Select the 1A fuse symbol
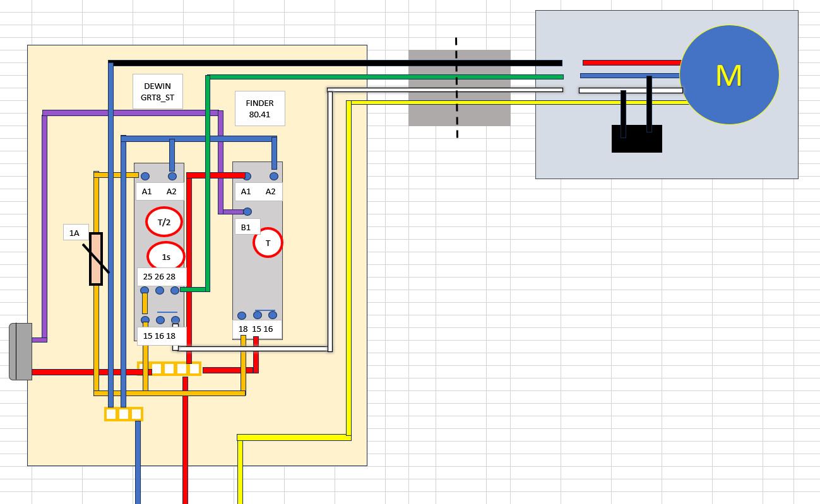 (x=96, y=259)
